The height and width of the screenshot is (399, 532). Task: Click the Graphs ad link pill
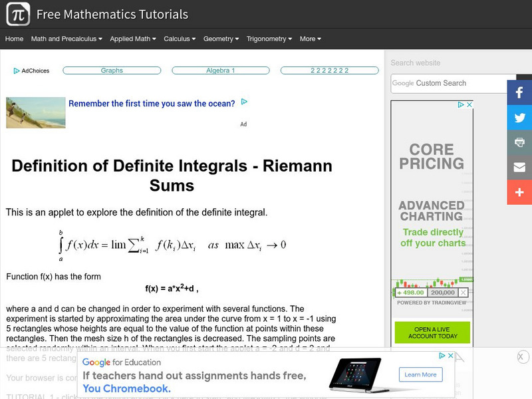click(x=112, y=70)
